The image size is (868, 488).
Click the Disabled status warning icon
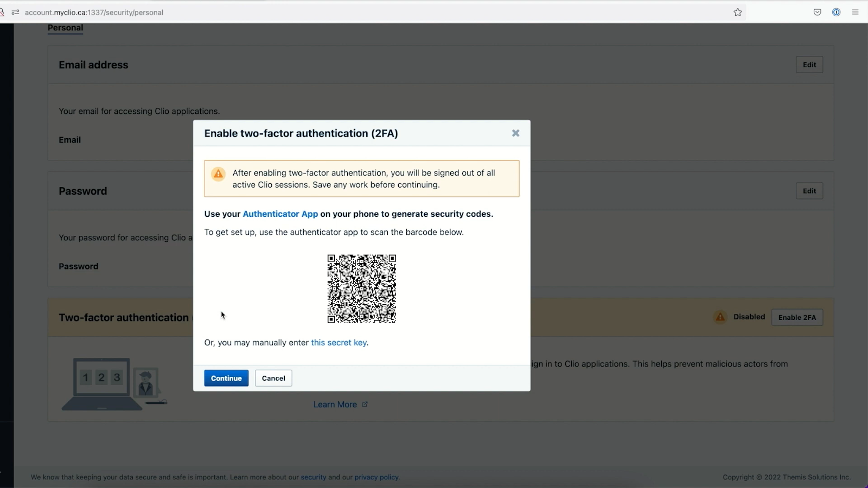click(x=720, y=317)
